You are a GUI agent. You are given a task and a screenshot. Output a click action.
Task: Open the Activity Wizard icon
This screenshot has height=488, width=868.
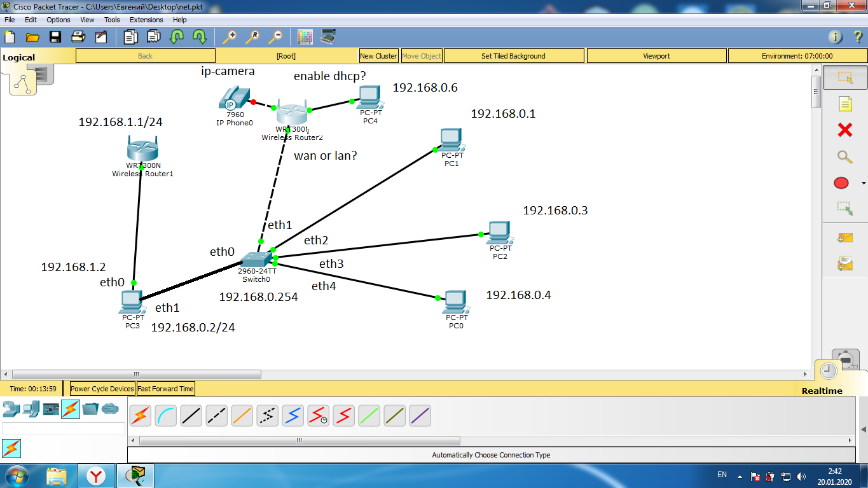pyautogui.click(x=101, y=37)
